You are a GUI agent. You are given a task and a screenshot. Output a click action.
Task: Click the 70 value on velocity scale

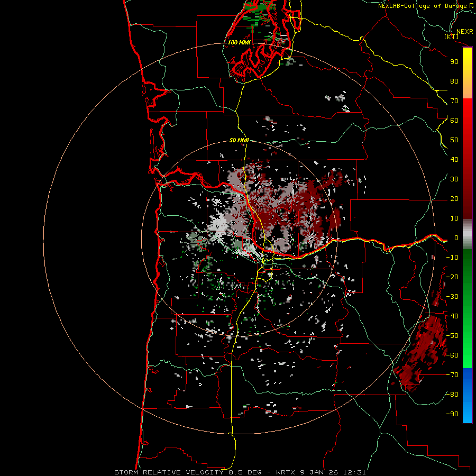454,101
